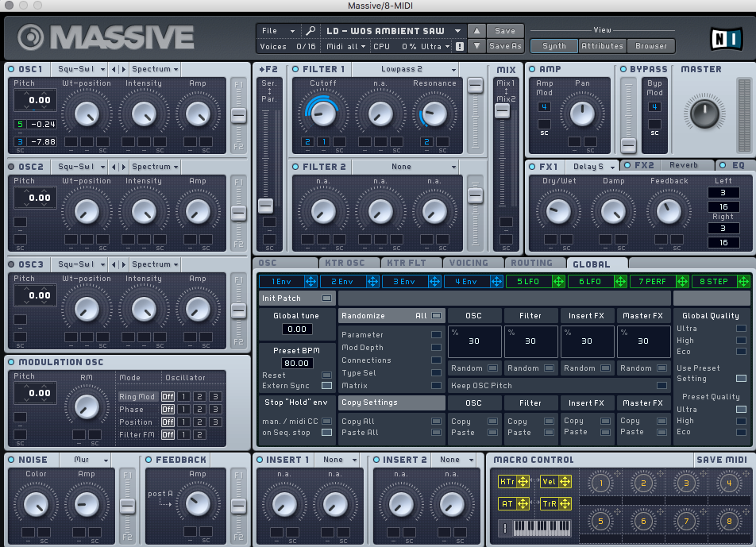Click the Preset BPM value field

coord(298,363)
